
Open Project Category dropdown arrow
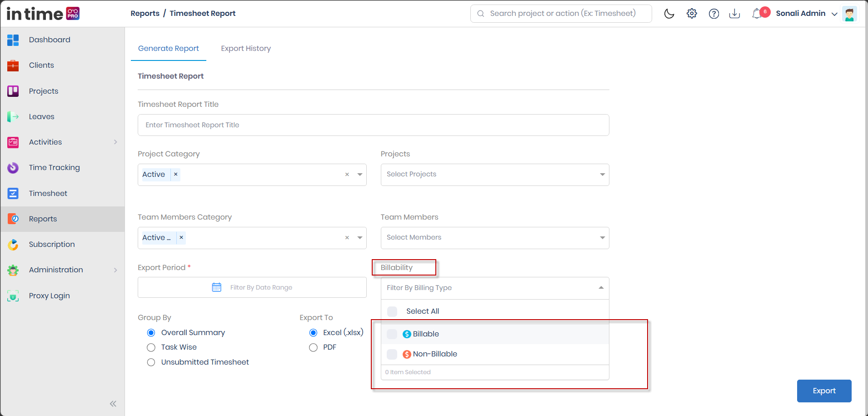[x=360, y=175]
